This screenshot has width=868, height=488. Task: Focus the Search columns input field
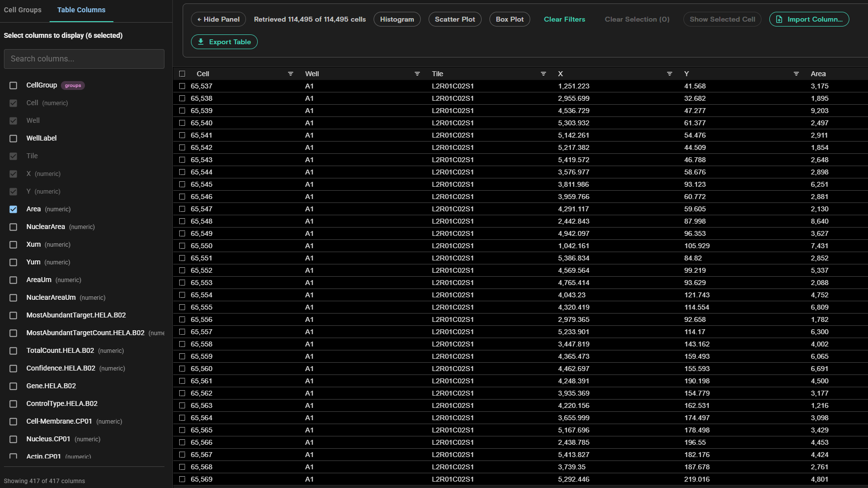[84, 59]
